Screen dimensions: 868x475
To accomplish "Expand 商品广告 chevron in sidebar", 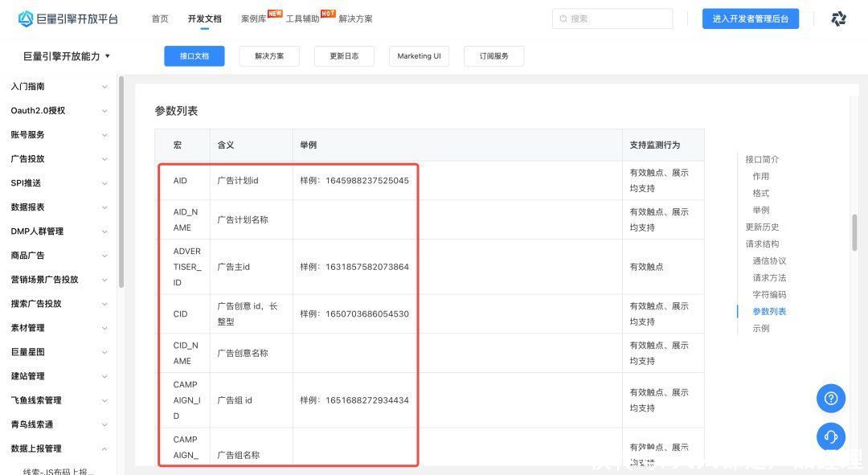I will coord(104,256).
